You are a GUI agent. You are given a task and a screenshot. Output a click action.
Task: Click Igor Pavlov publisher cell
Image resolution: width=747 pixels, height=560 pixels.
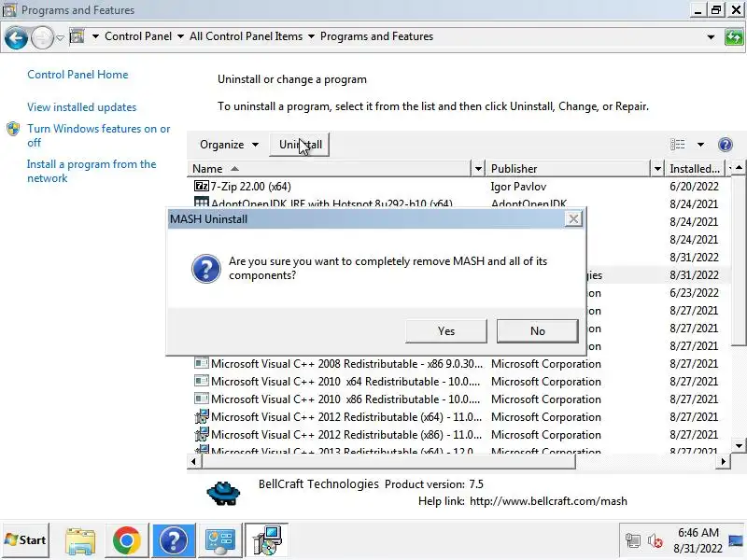[518, 187]
